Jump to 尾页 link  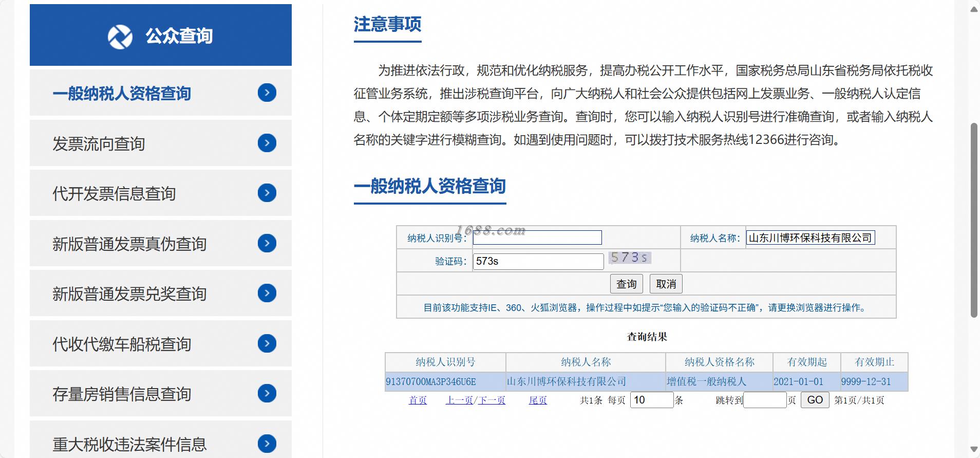[x=538, y=400]
